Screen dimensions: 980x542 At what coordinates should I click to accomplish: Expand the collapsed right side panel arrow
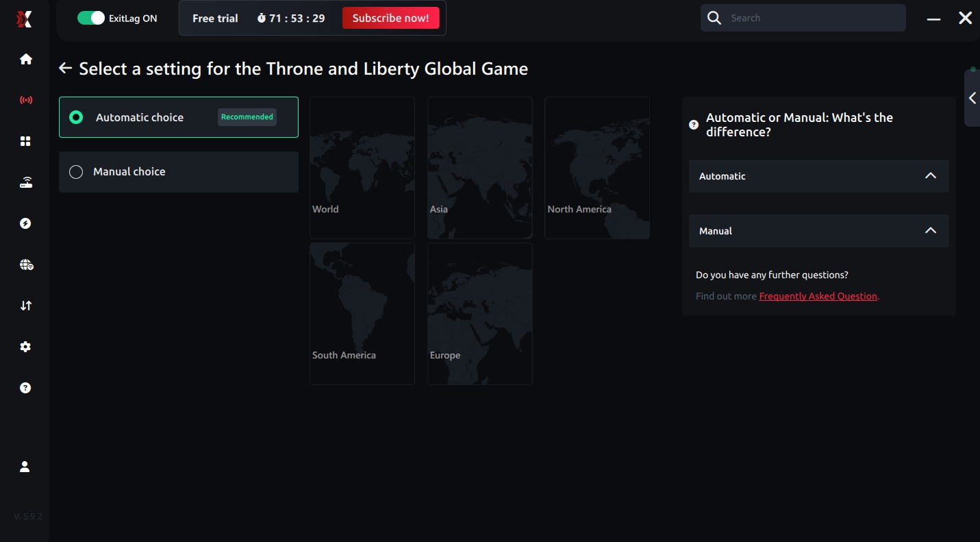(x=972, y=98)
